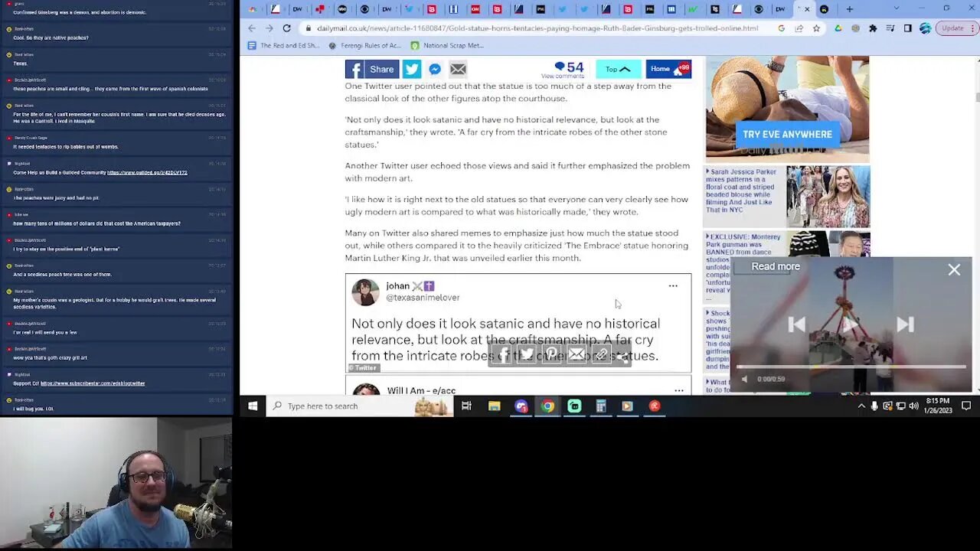Close the active browser tab
The height and width of the screenshot is (551, 980).
tap(807, 9)
